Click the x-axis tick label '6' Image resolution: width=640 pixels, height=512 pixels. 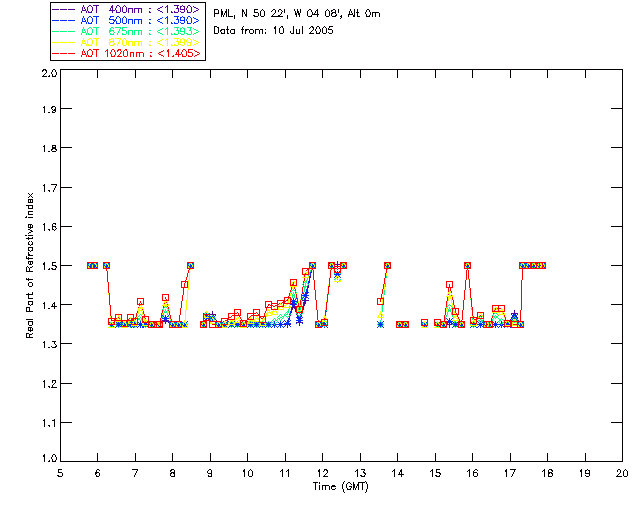click(x=98, y=473)
